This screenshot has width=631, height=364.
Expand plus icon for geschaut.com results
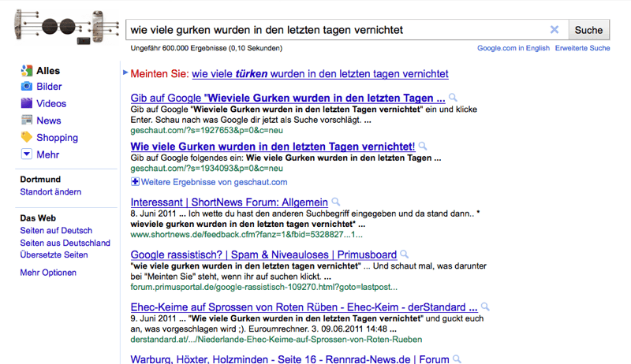[135, 182]
